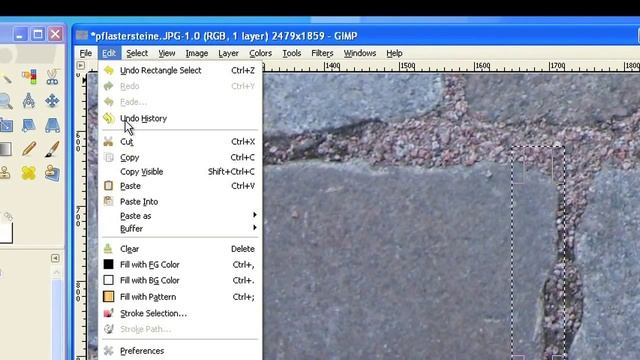The image size is (640, 360).
Task: Select Paste Into entry
Action: (180, 202)
